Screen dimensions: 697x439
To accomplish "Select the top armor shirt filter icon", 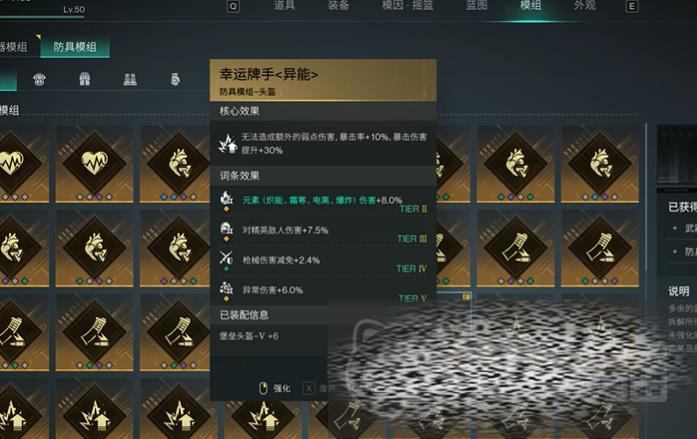I will (x=39, y=80).
